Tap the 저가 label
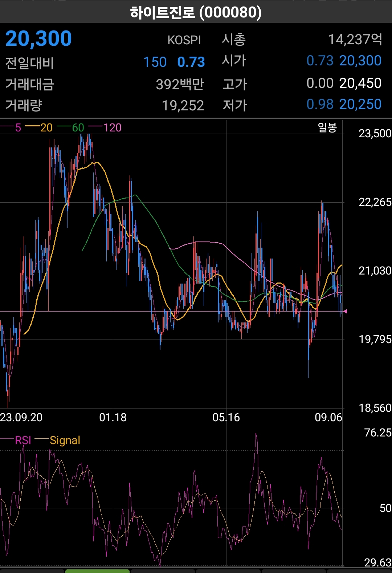Viewport: 392px width, 573px height. click(234, 105)
